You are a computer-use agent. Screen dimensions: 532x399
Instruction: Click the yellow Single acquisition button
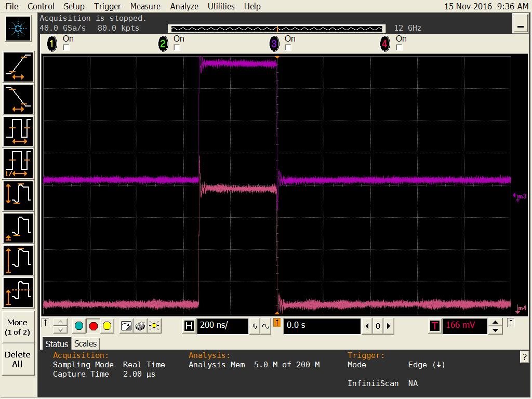(107, 326)
